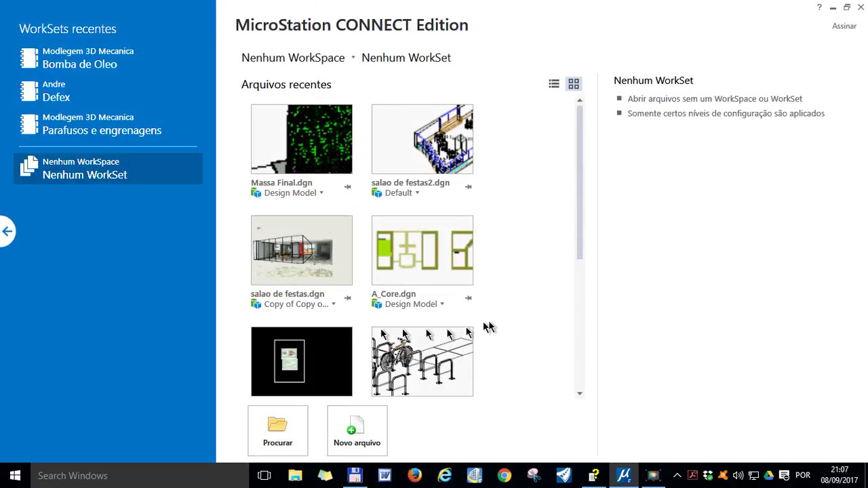Image resolution: width=868 pixels, height=488 pixels.
Task: Open Microsoft Word from the taskbar
Action: (384, 476)
